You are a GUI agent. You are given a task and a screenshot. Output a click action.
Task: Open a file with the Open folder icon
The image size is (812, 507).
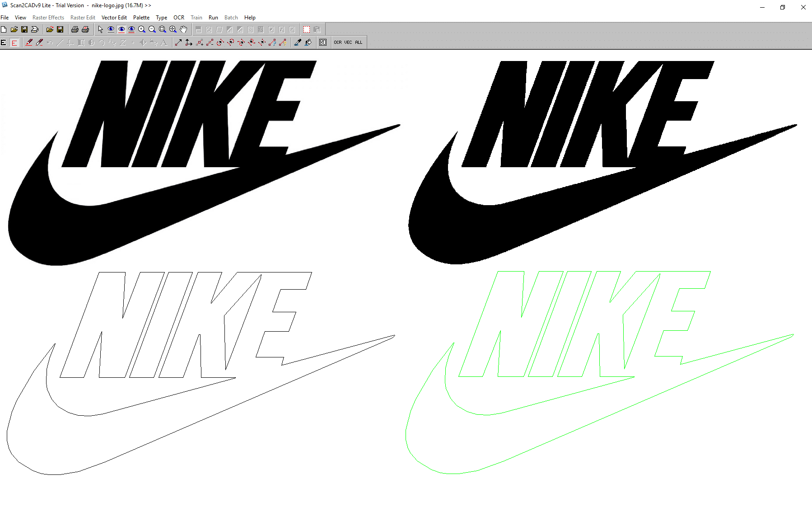tap(14, 29)
